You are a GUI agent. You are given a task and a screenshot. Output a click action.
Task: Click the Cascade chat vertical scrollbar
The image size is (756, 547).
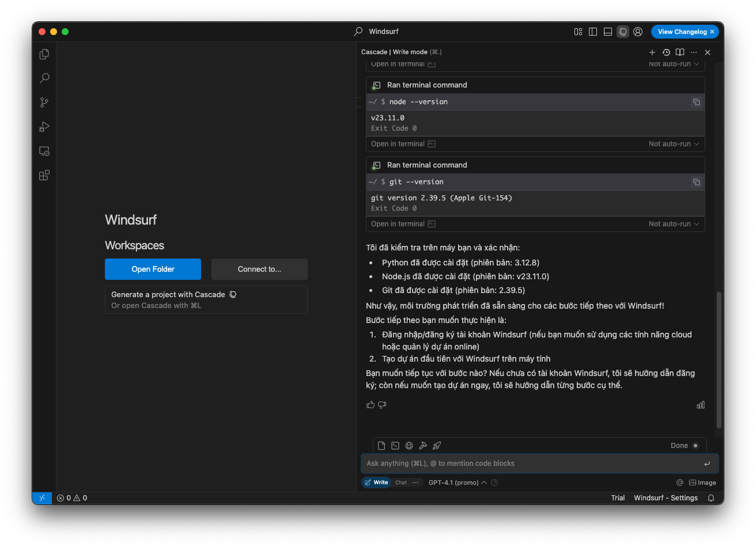[x=719, y=360]
